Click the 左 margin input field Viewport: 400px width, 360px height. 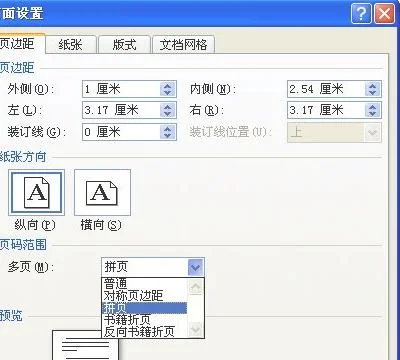[x=121, y=110]
